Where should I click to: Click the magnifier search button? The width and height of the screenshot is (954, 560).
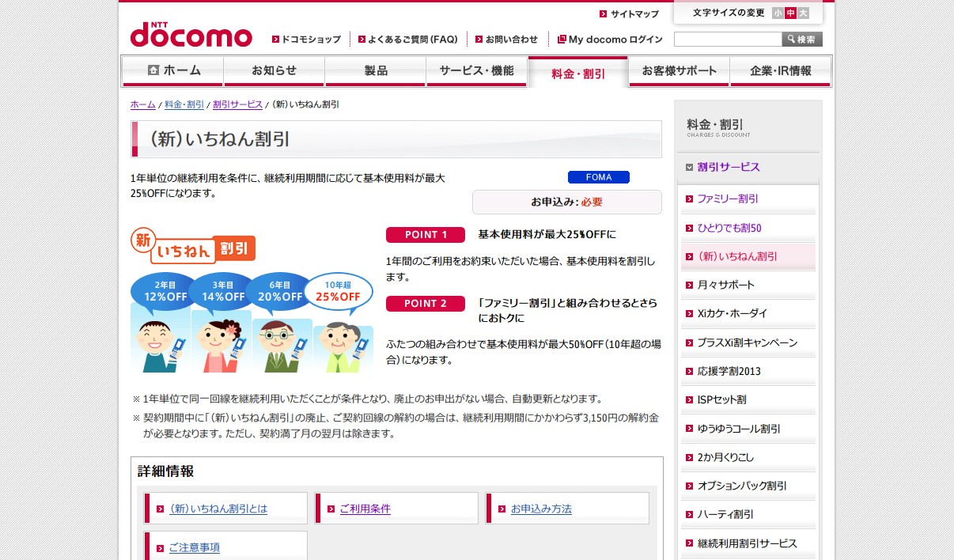802,40
